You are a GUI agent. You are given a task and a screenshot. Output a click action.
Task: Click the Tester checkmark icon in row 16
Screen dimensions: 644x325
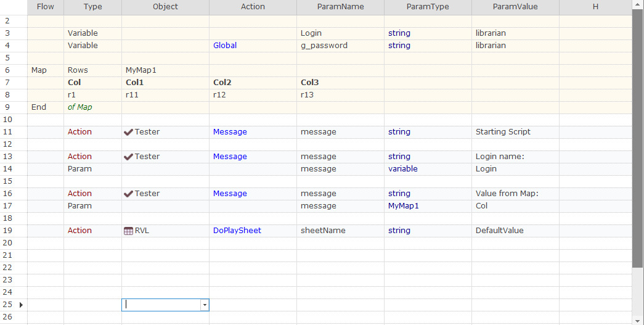[128, 194]
